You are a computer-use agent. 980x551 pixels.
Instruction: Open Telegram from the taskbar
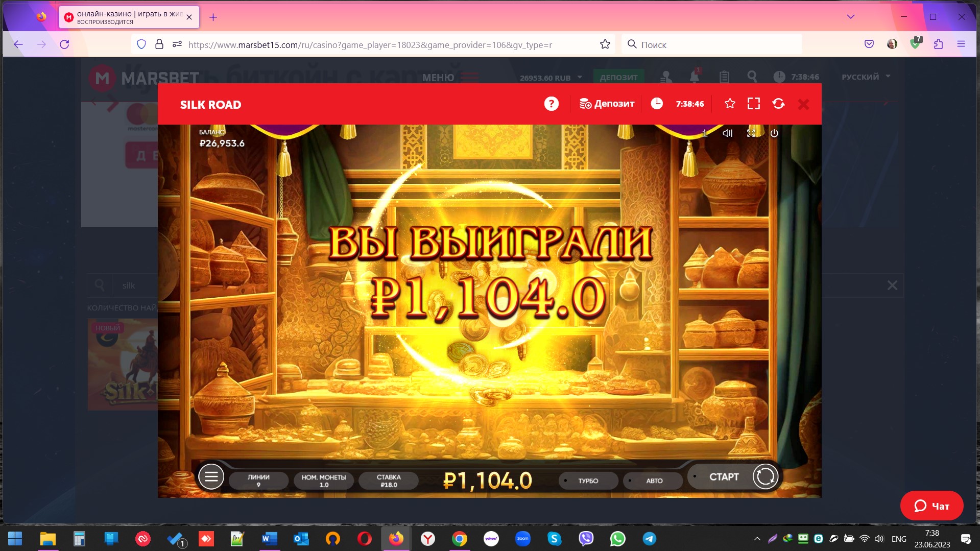(x=649, y=538)
